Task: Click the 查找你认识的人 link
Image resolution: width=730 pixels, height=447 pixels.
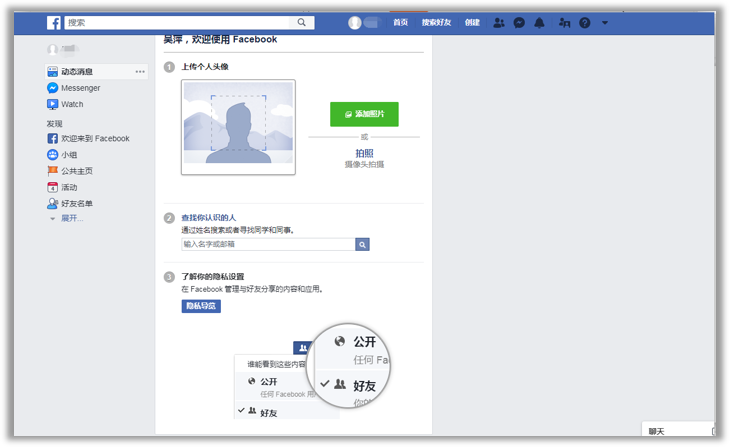Action: tap(209, 217)
